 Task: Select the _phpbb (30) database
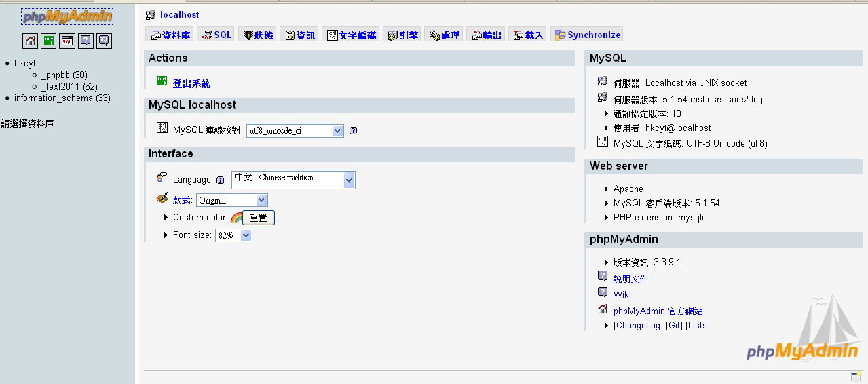(x=64, y=75)
